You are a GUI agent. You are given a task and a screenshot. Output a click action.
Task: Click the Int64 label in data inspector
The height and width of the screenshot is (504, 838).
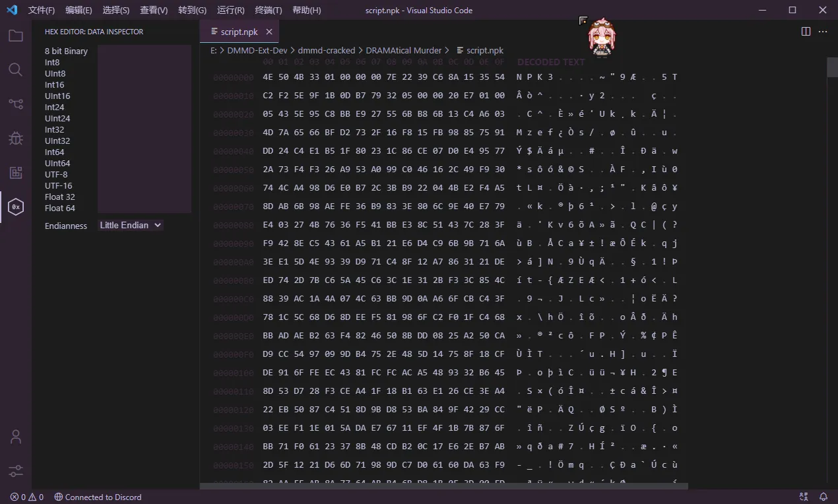coord(55,152)
